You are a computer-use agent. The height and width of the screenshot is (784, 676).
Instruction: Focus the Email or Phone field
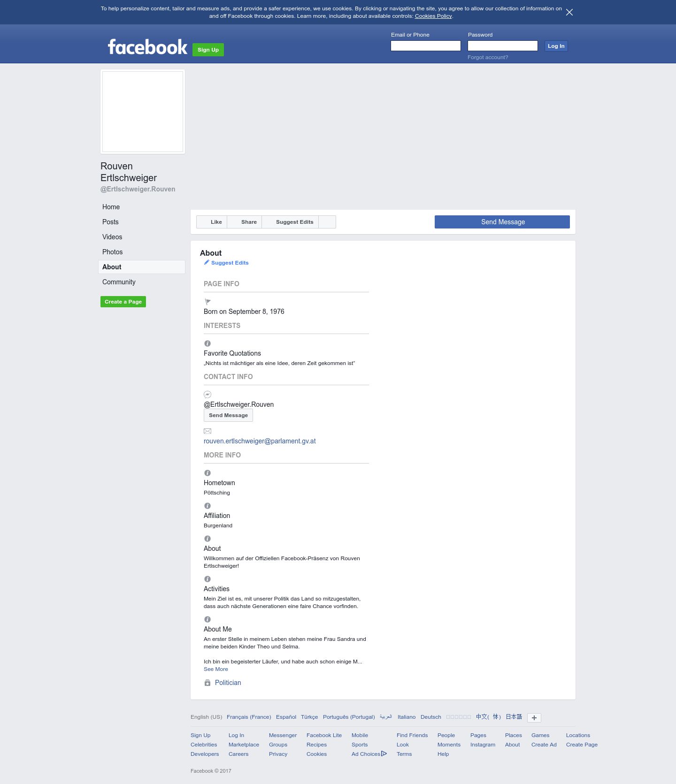(426, 46)
